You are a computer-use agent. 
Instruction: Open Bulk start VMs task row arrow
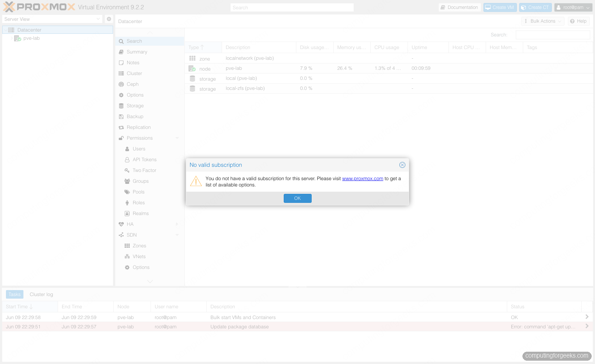(587, 317)
